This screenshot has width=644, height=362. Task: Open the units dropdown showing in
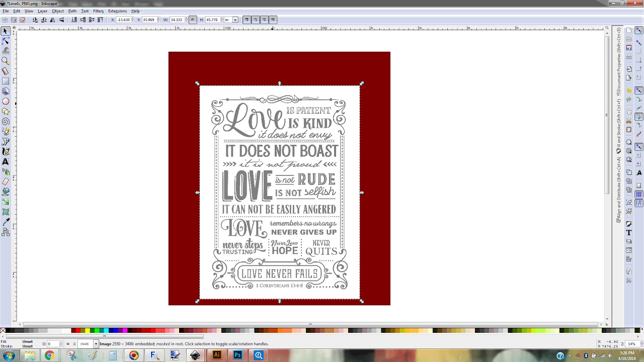[231, 20]
